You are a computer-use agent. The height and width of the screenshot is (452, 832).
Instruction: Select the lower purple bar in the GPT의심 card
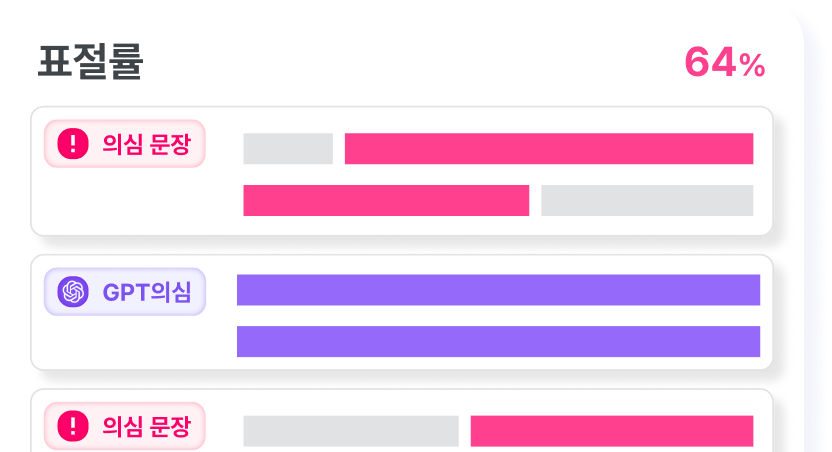(x=498, y=341)
